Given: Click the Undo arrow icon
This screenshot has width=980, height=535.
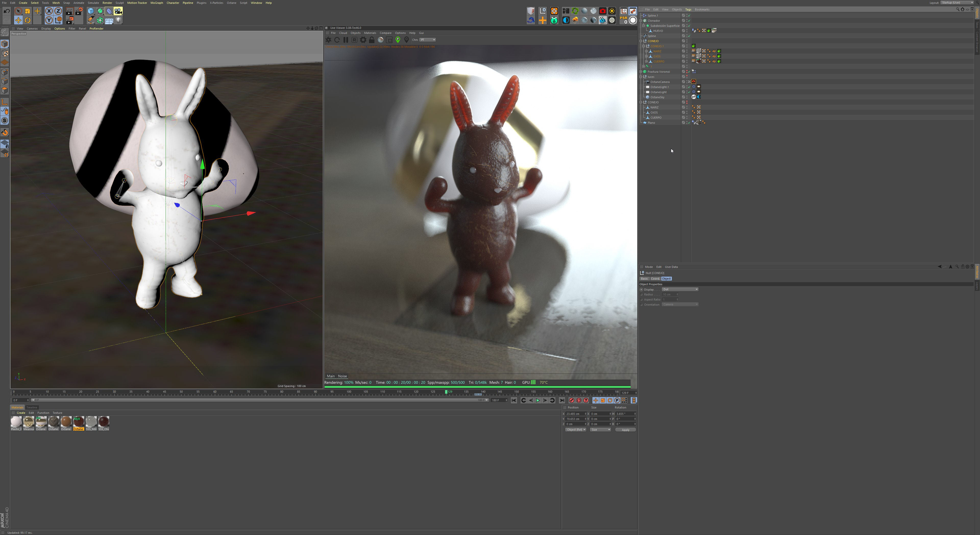Looking at the screenshot, I should click(x=6, y=11).
